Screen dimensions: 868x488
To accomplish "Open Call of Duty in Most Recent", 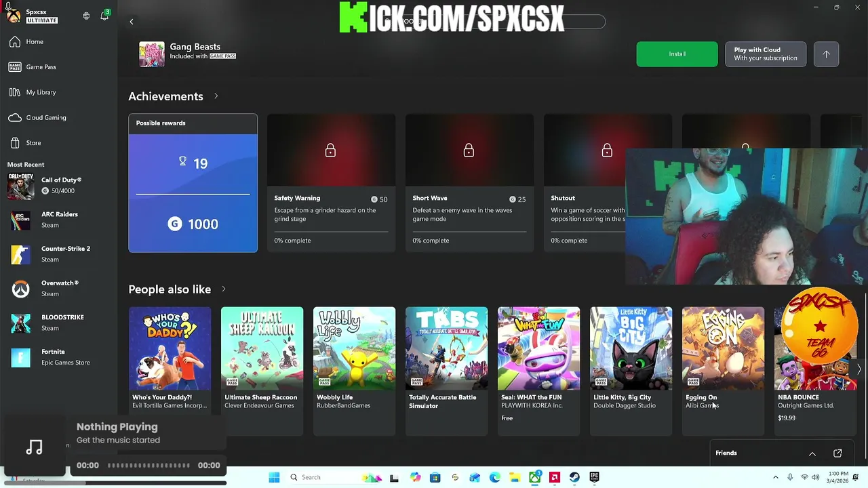I will coord(58,186).
